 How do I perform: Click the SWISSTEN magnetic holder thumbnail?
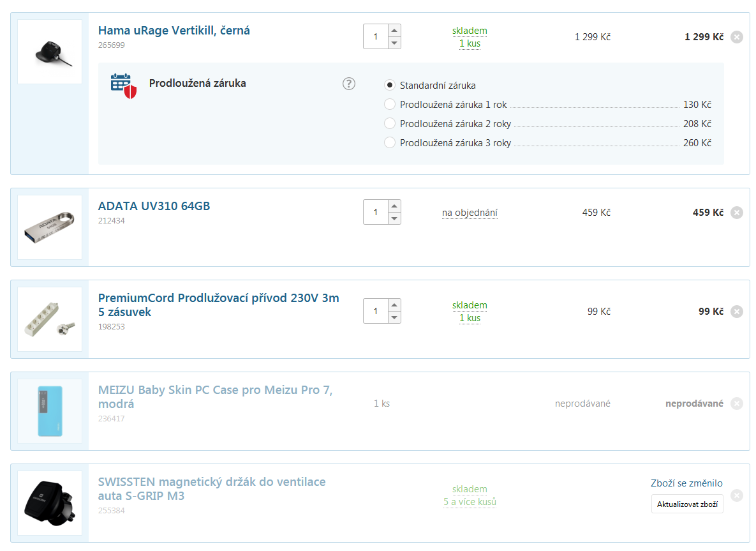[50, 503]
